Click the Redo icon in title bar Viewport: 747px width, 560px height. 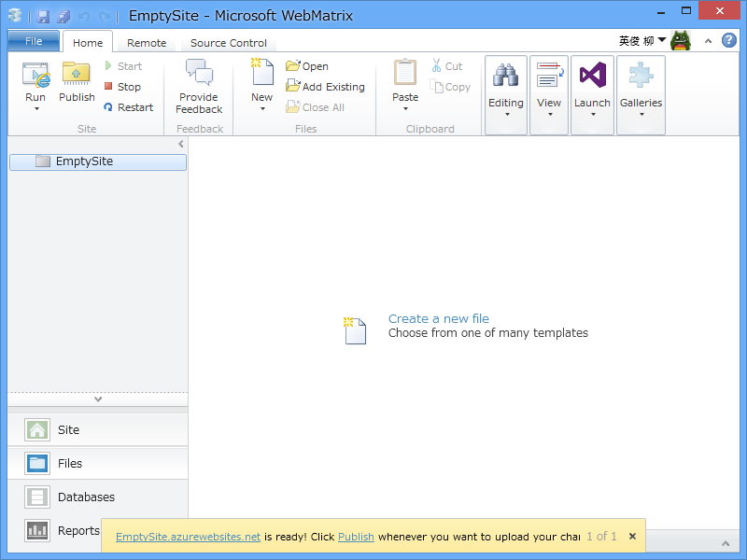point(105,17)
